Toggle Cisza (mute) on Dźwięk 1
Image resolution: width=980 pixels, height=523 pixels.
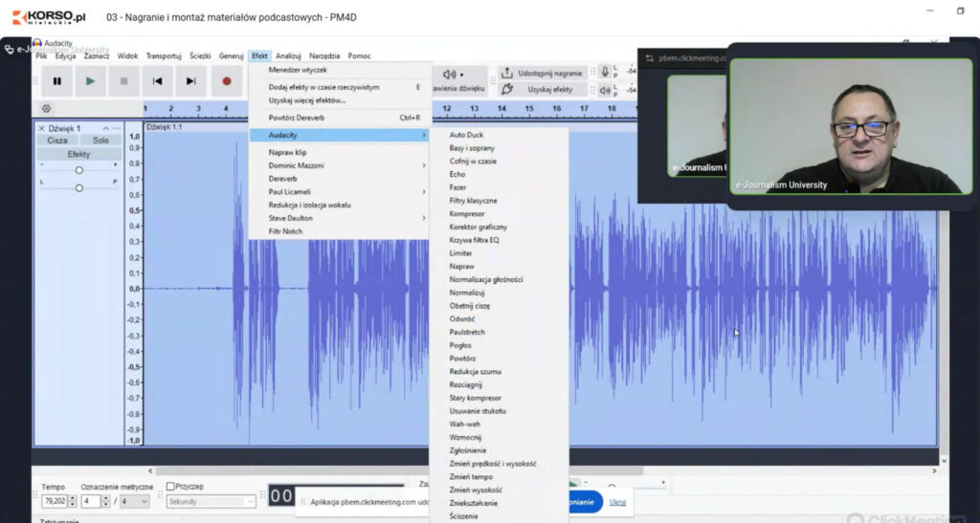tap(57, 141)
